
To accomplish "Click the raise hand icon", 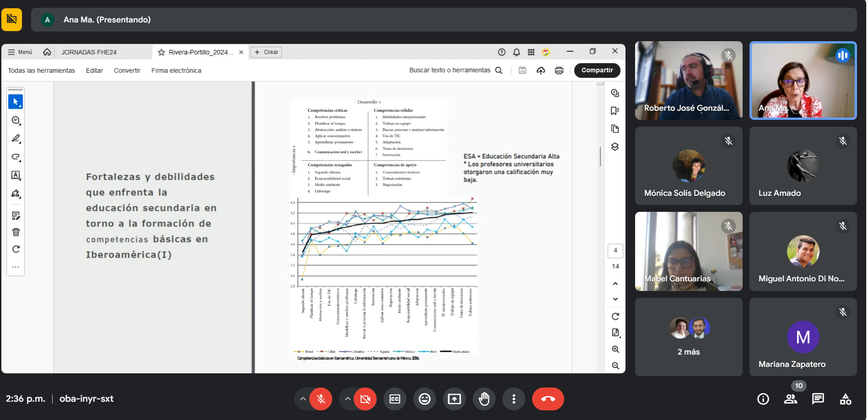I will pyautogui.click(x=484, y=399).
